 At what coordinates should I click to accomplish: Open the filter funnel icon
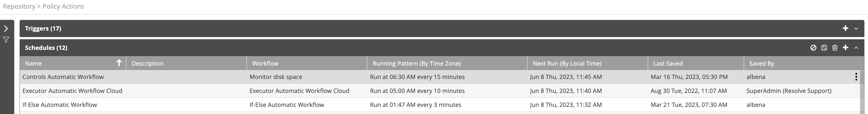(6, 40)
